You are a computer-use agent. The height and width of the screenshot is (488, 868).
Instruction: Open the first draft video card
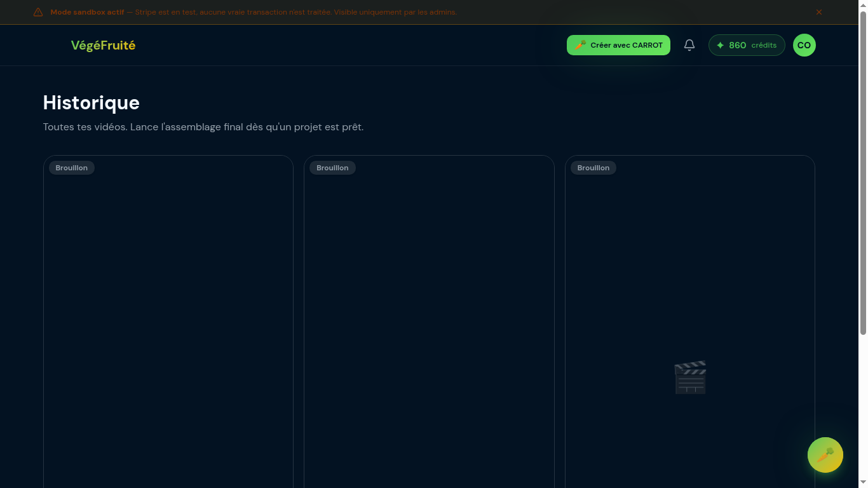168,318
